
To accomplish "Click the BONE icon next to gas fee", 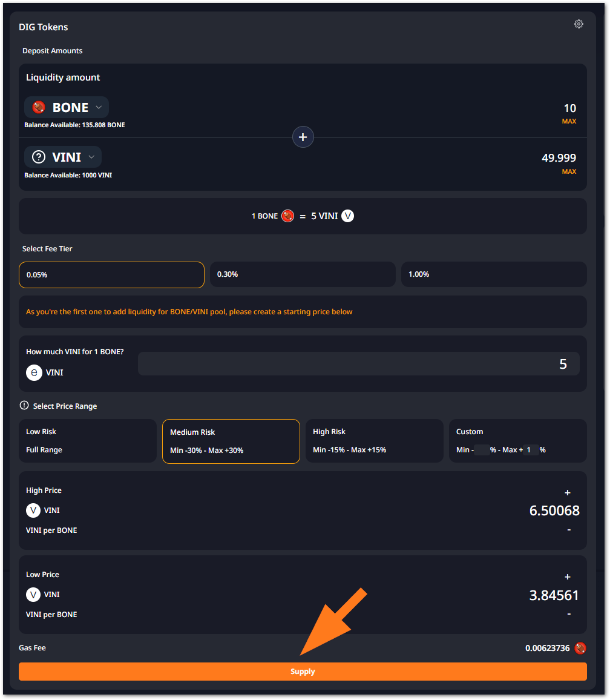I will pyautogui.click(x=580, y=649).
